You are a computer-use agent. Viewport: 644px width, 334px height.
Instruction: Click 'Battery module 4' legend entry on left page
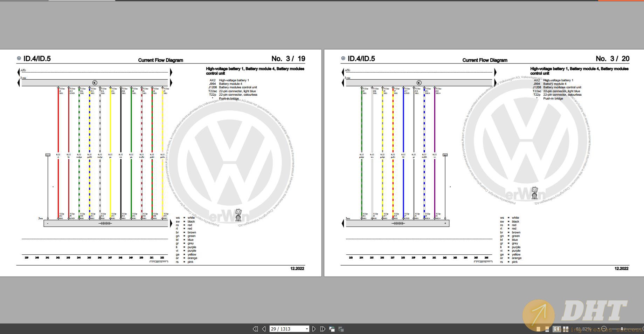coord(230,84)
